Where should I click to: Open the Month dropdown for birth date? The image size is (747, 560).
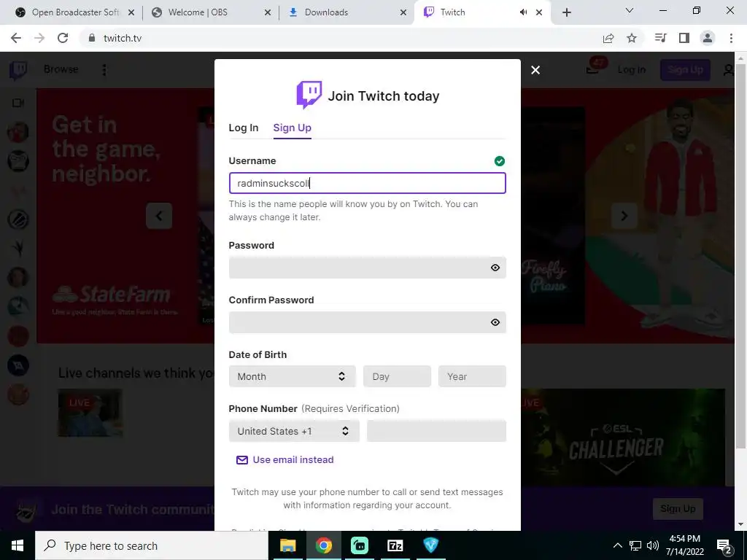coord(292,376)
